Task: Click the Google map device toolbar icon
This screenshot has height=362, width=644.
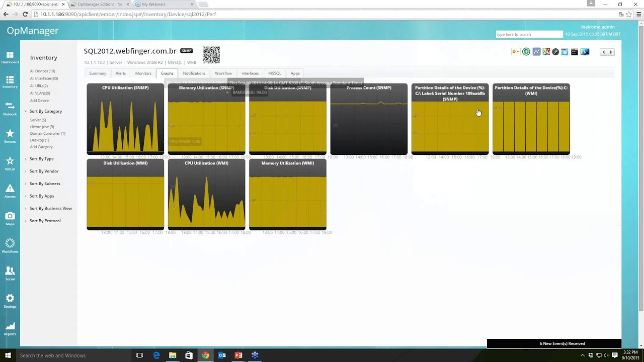Action: click(x=546, y=52)
